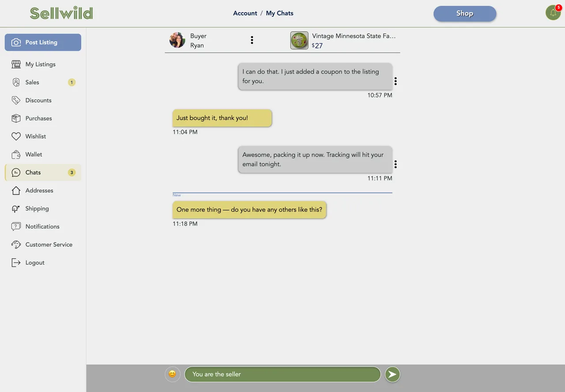Click the Sellwild logo

[x=61, y=13]
